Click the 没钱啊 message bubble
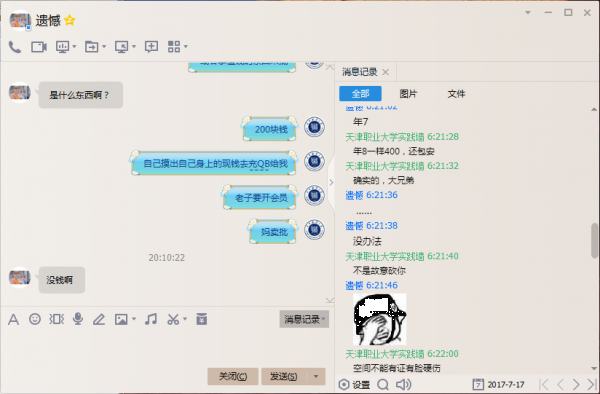 [62, 280]
